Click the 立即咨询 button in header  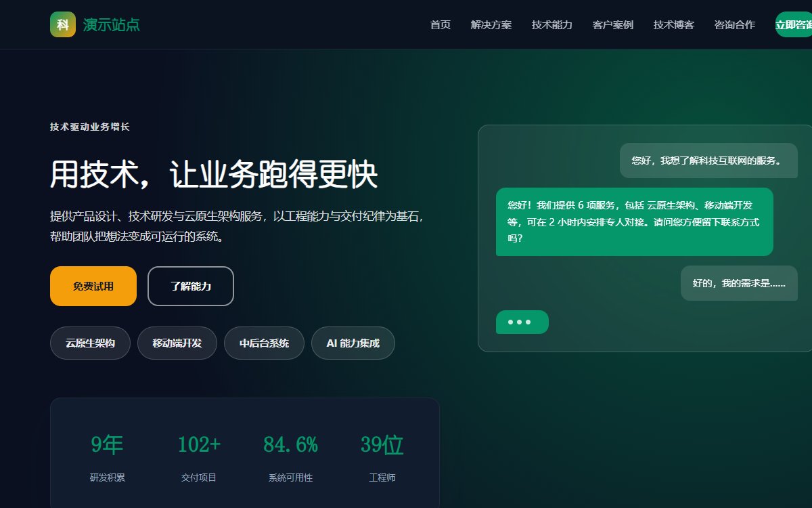pyautogui.click(x=794, y=25)
